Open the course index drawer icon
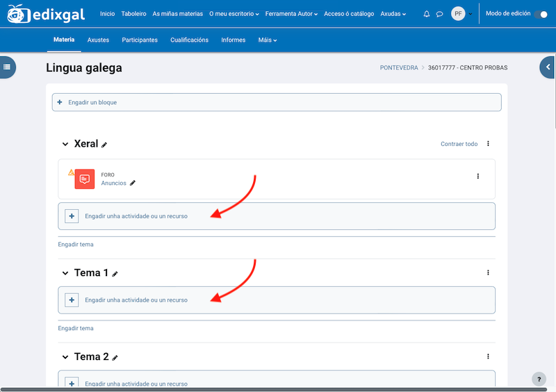556x392 pixels. [x=7, y=67]
